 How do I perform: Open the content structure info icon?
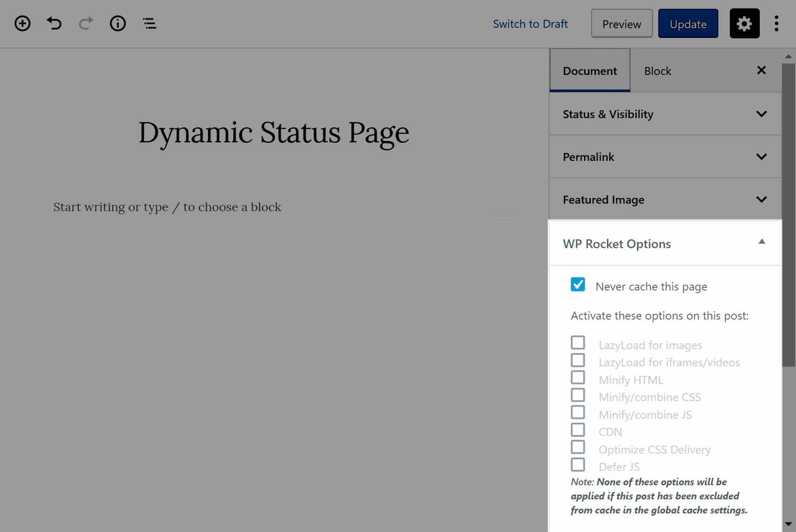pos(118,23)
